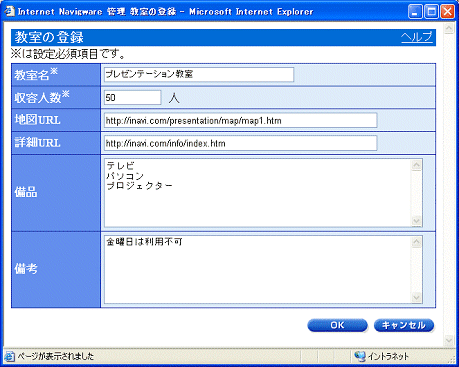Confirm registration with the OK button
The height and width of the screenshot is (367, 459).
click(337, 325)
